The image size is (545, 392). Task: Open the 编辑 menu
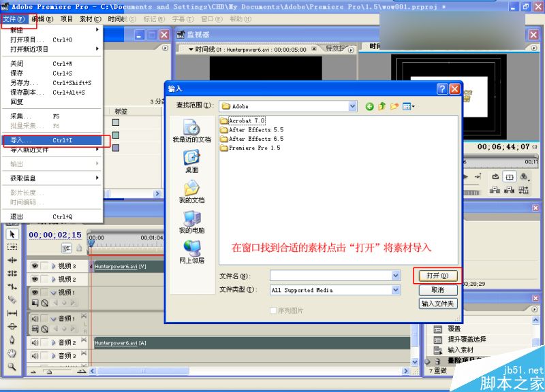click(42, 19)
